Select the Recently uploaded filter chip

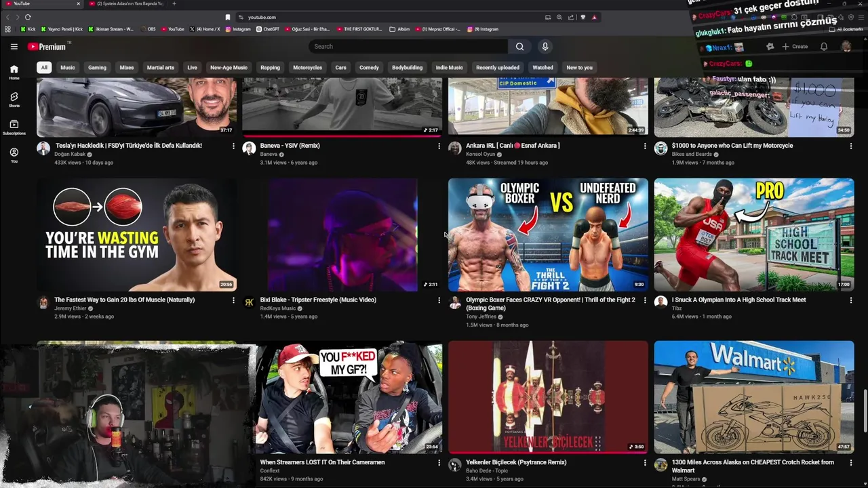coord(497,67)
